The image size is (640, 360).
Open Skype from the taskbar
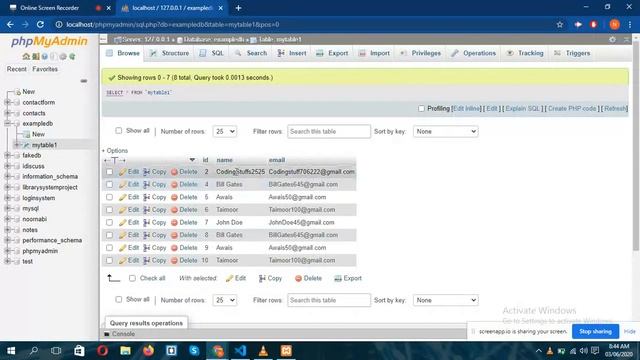194,351
